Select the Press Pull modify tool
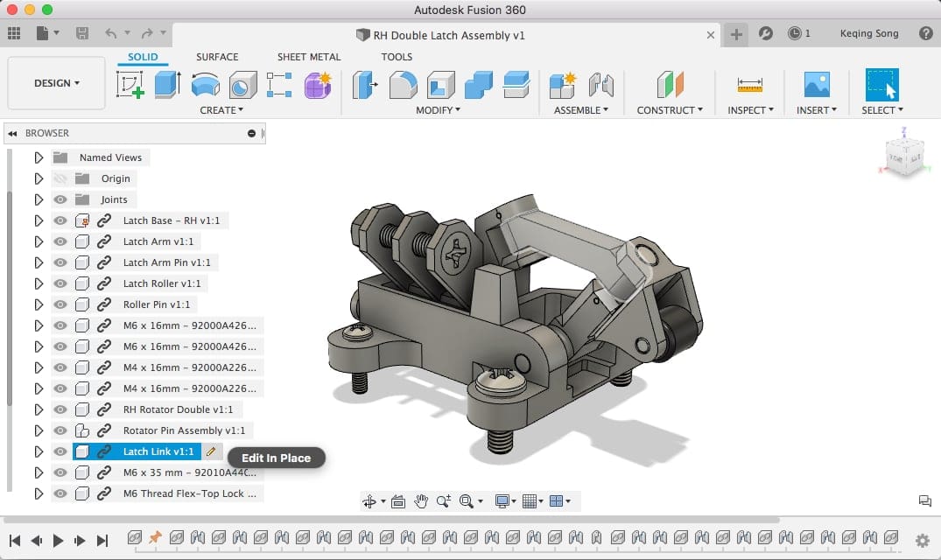 [364, 85]
